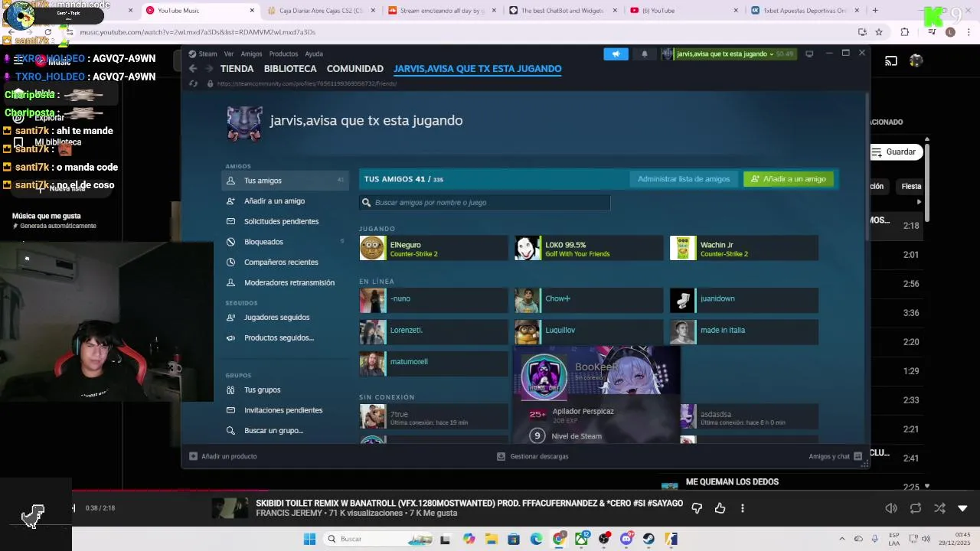Toggle repeat in YouTube Music player
Viewport: 980px width, 551px height.
tap(915, 508)
